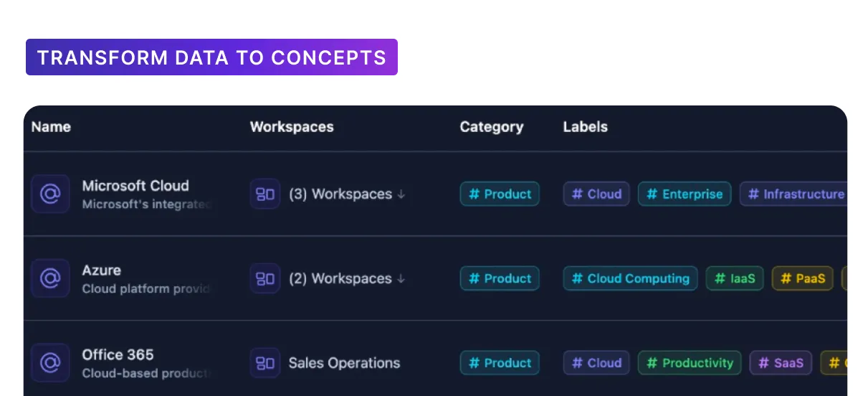
Task: Click the Sales Operations workspace text
Action: (344, 363)
